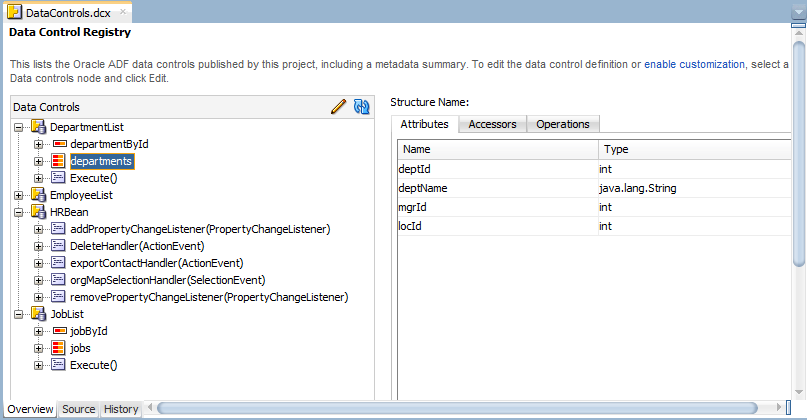Expand the EmployeeList node

click(19, 195)
